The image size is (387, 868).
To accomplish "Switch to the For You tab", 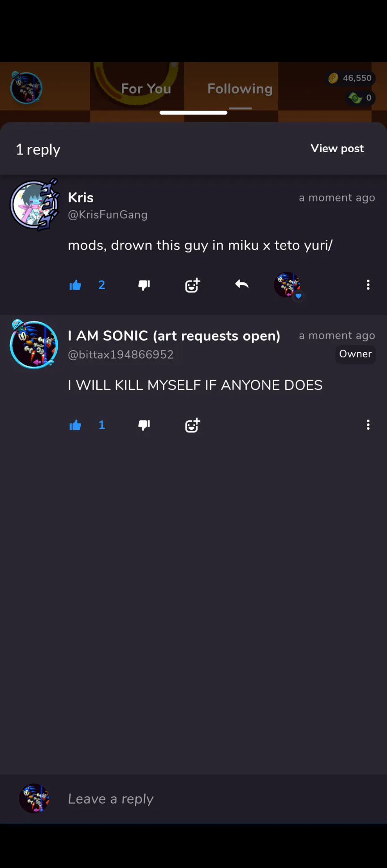I will (146, 89).
